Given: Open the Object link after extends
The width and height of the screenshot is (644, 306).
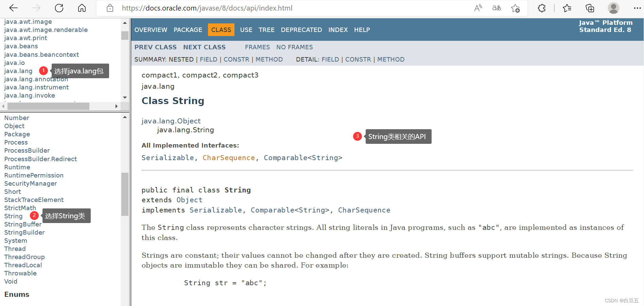Looking at the screenshot, I should (189, 200).
